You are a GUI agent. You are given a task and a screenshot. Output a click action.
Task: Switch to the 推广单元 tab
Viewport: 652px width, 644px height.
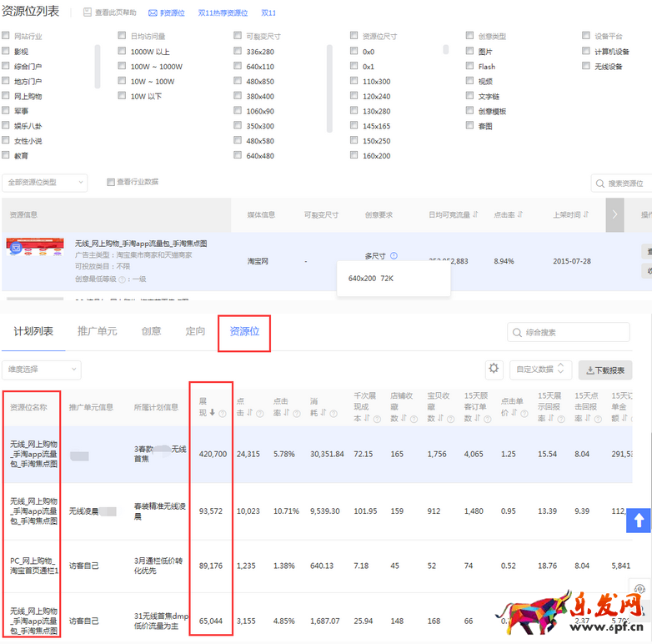point(97,332)
